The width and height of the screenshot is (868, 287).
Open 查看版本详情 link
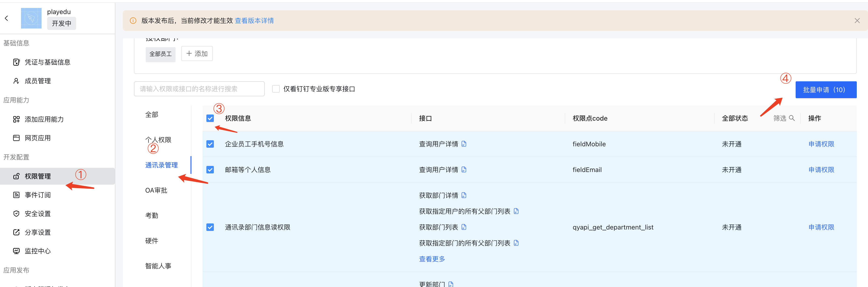(x=254, y=21)
